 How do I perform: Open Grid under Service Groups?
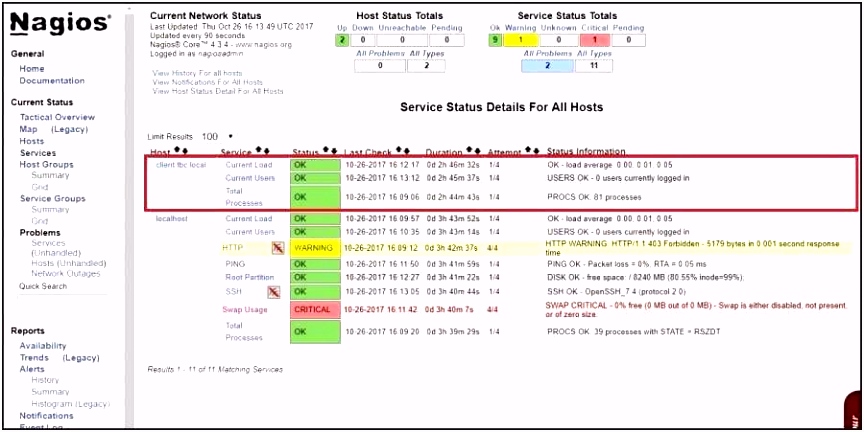click(40, 221)
